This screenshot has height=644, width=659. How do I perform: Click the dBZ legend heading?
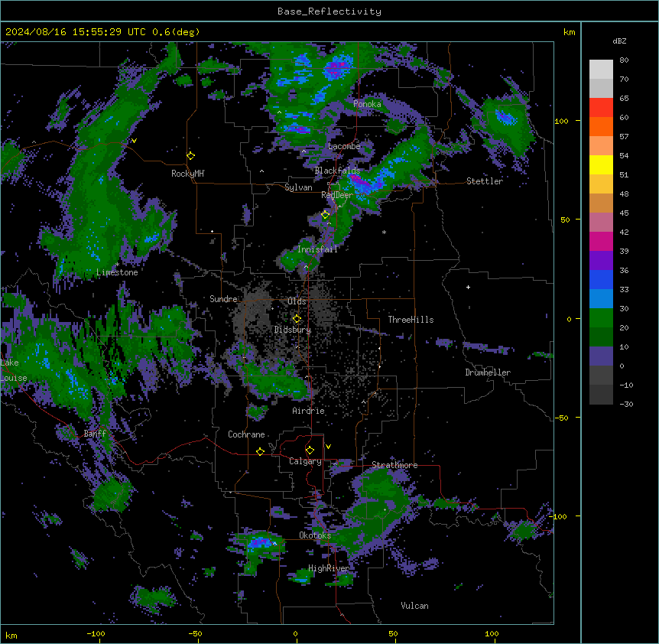(619, 41)
